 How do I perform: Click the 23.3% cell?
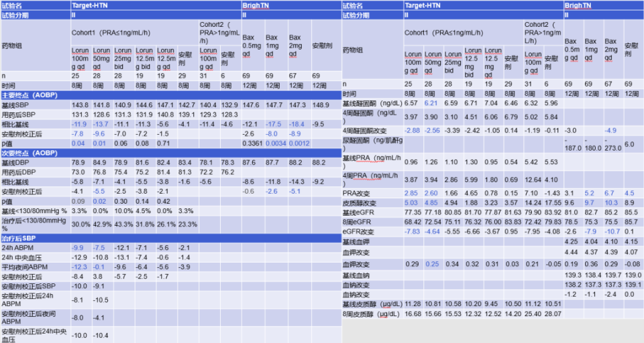pos(188,224)
